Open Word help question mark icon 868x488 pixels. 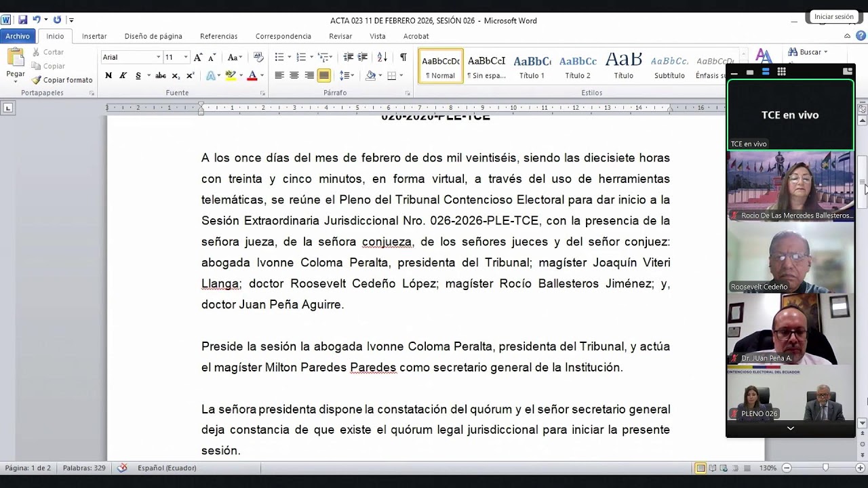coord(861,36)
